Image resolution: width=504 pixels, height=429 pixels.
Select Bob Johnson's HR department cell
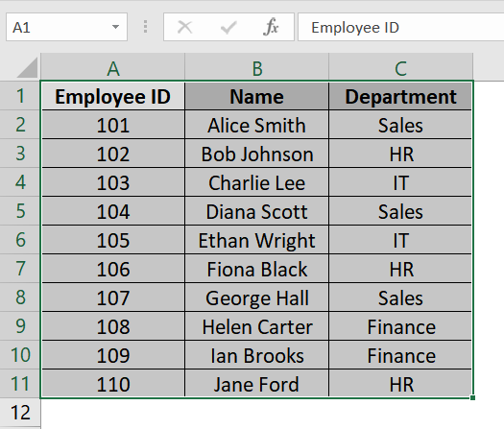400,154
